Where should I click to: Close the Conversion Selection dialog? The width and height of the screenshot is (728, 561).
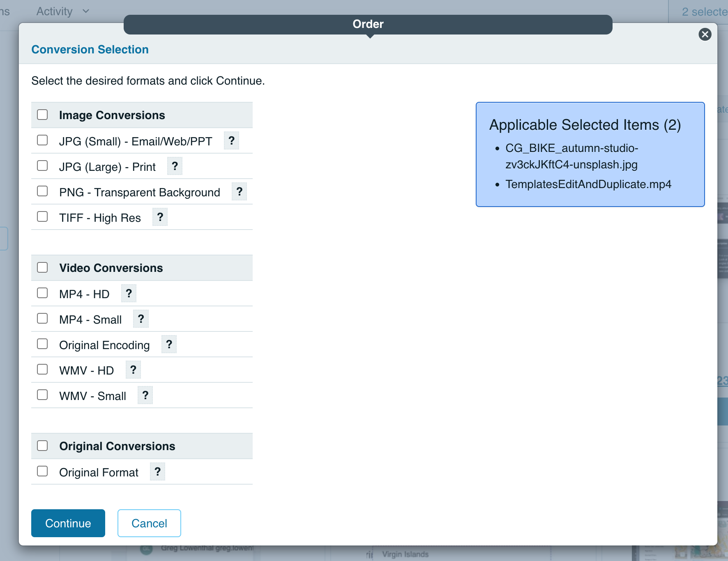[x=705, y=34]
